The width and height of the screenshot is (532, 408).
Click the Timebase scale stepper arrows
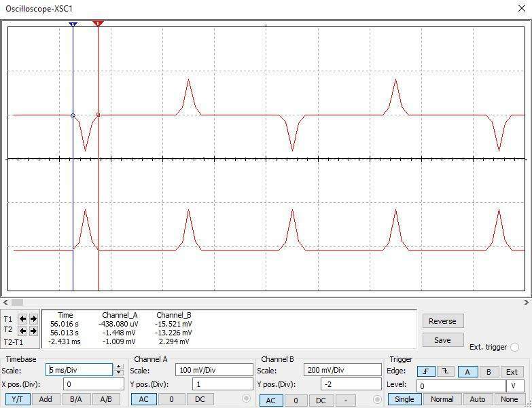(x=119, y=370)
